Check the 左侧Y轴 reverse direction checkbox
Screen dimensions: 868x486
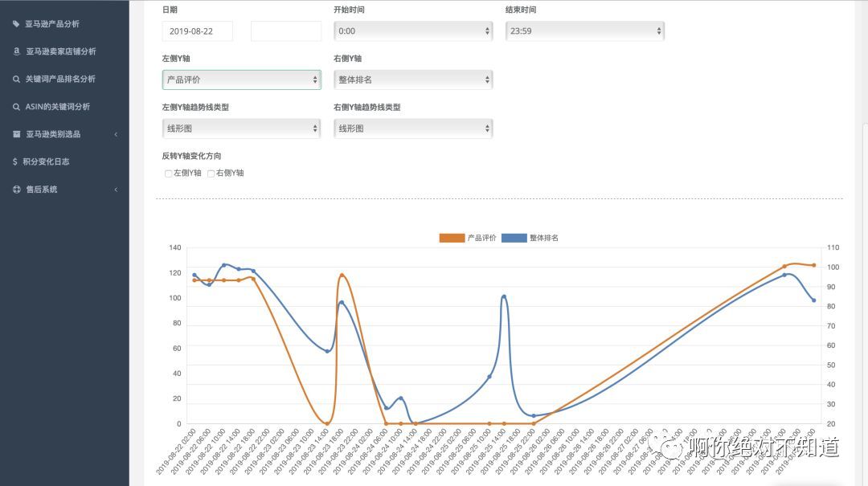(x=168, y=174)
